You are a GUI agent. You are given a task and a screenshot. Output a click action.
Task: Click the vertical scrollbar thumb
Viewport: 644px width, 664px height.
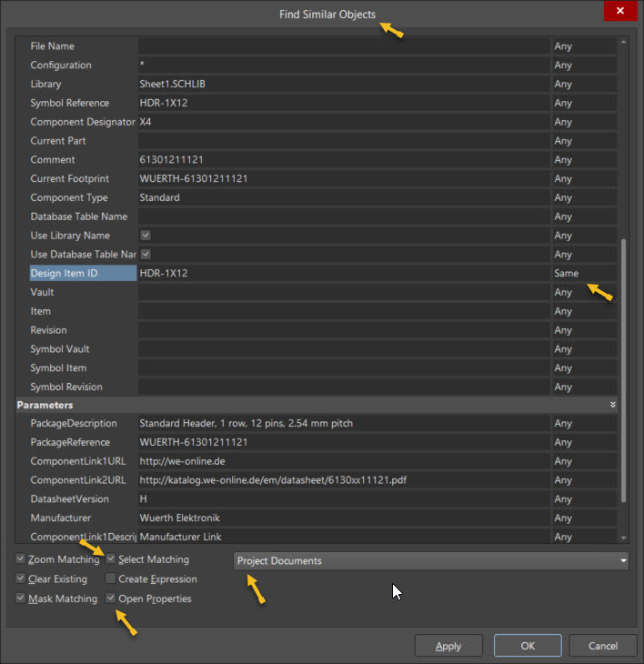pos(623,371)
